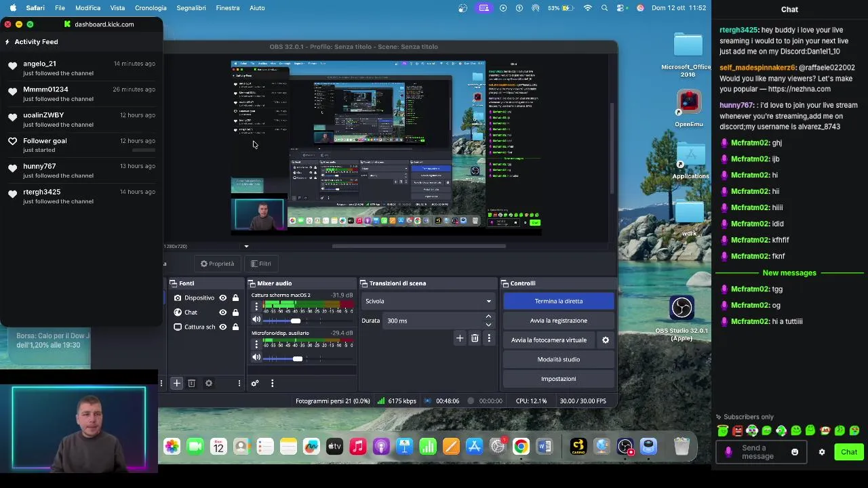Open OBS Studio icon in Dock
This screenshot has height=488, width=868.
pos(625,447)
